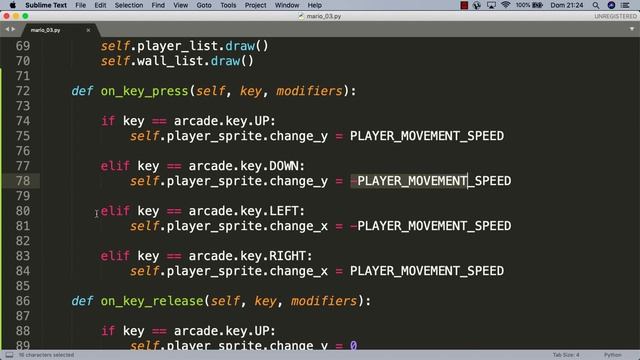This screenshot has height=360, width=640.
Task: Click the mario_03.py window title text
Action: [324, 16]
